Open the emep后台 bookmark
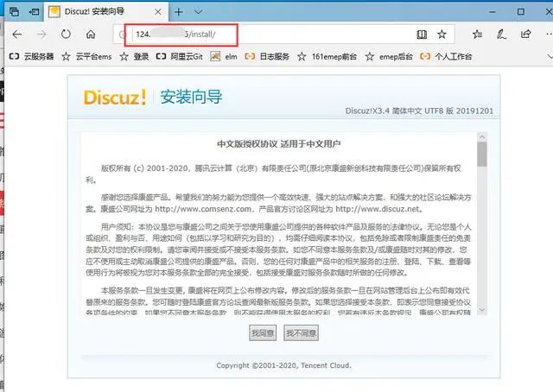 point(389,56)
